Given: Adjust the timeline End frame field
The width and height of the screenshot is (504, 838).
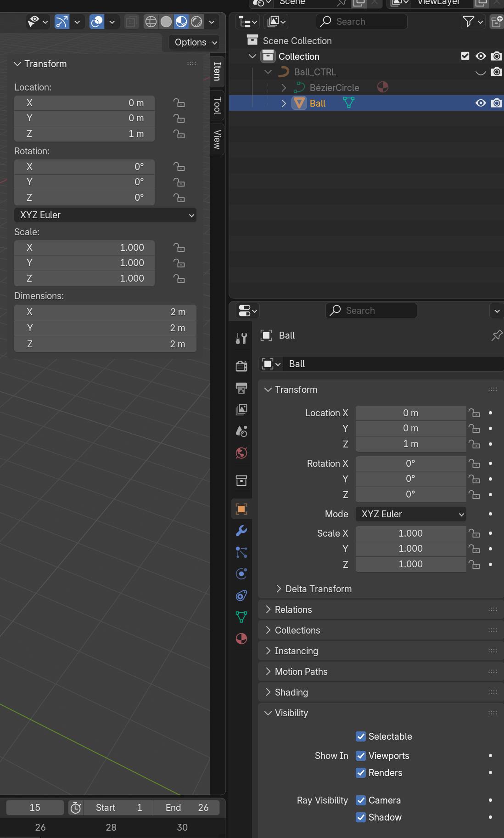Looking at the screenshot, I should (186, 807).
